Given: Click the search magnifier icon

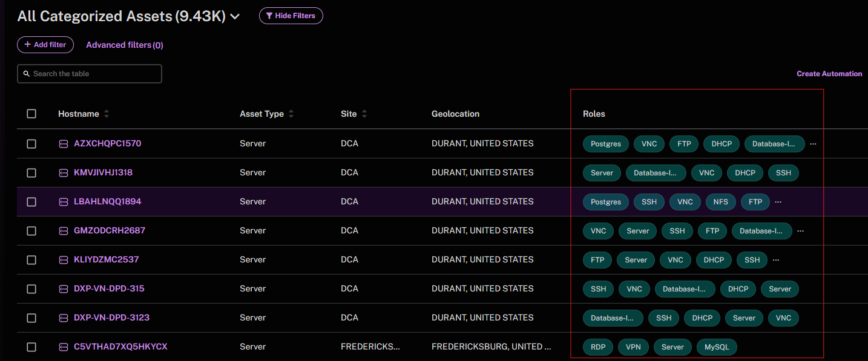Looking at the screenshot, I should click(27, 74).
